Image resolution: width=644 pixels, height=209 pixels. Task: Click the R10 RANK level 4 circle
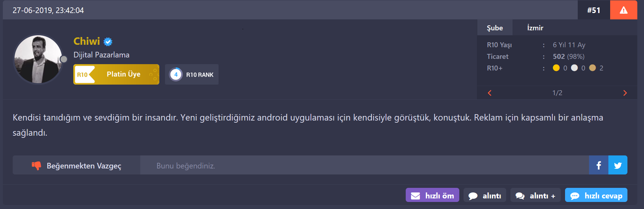(176, 74)
